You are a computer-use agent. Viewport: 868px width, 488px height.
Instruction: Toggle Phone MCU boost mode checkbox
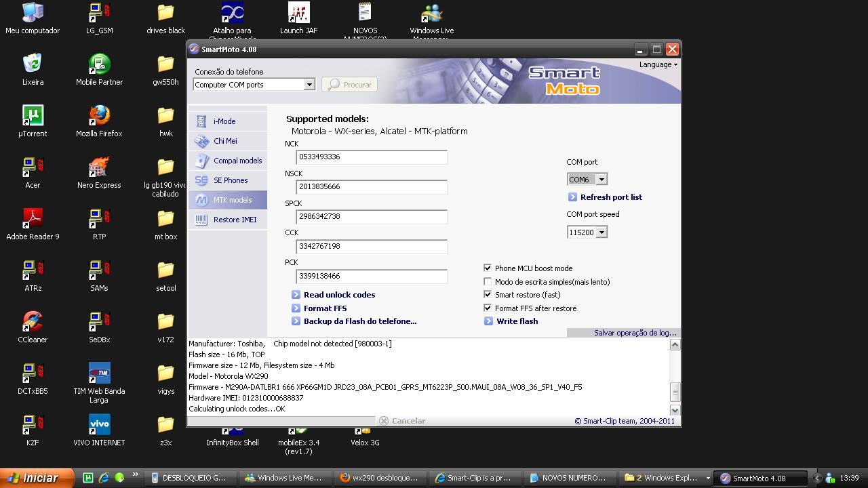click(488, 268)
